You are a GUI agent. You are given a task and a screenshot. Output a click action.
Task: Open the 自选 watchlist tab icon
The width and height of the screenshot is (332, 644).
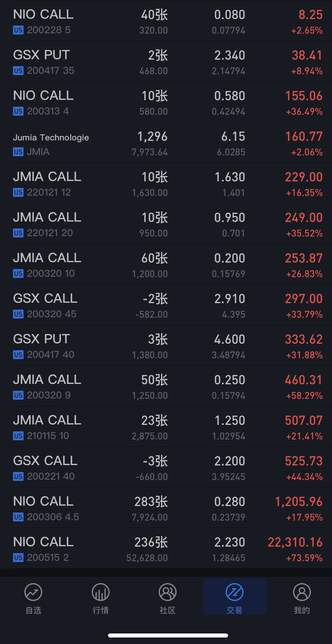tap(33, 592)
